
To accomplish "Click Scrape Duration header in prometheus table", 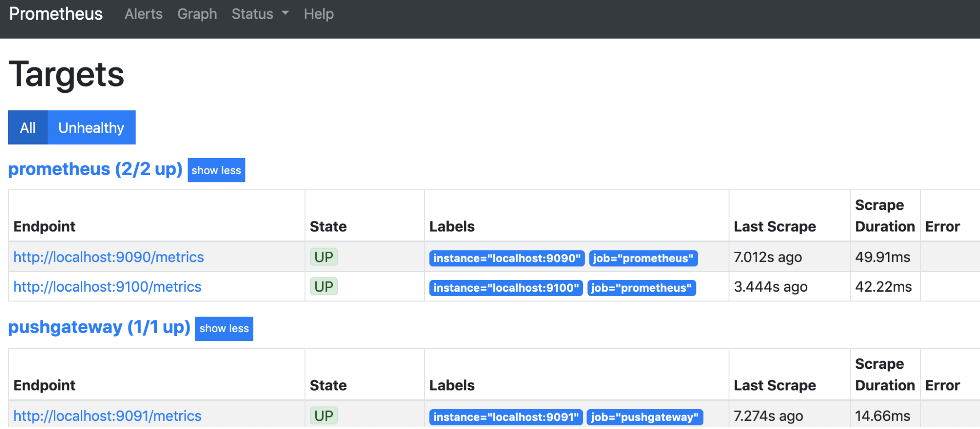I will coord(885,215).
